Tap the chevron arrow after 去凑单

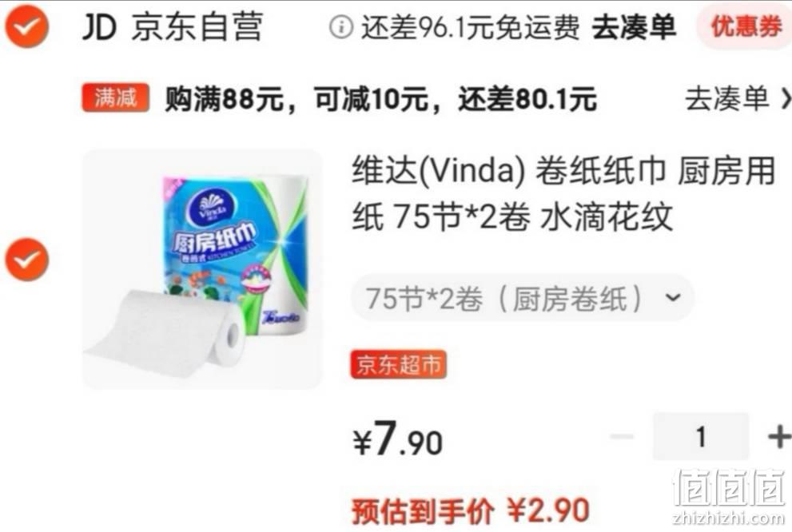[x=786, y=98]
